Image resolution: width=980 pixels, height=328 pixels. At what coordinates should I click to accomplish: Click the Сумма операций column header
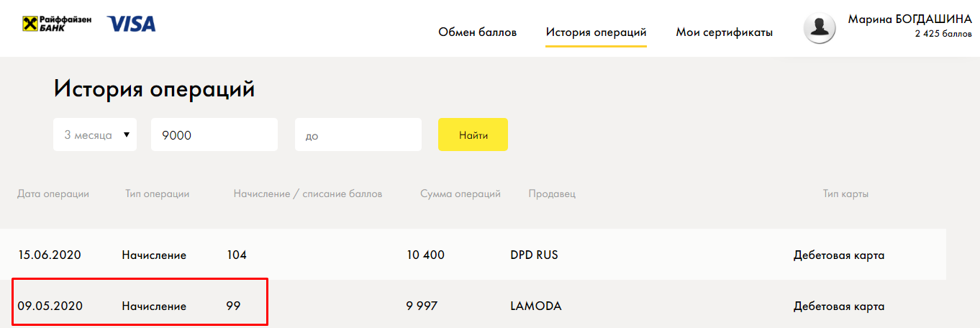pos(460,193)
